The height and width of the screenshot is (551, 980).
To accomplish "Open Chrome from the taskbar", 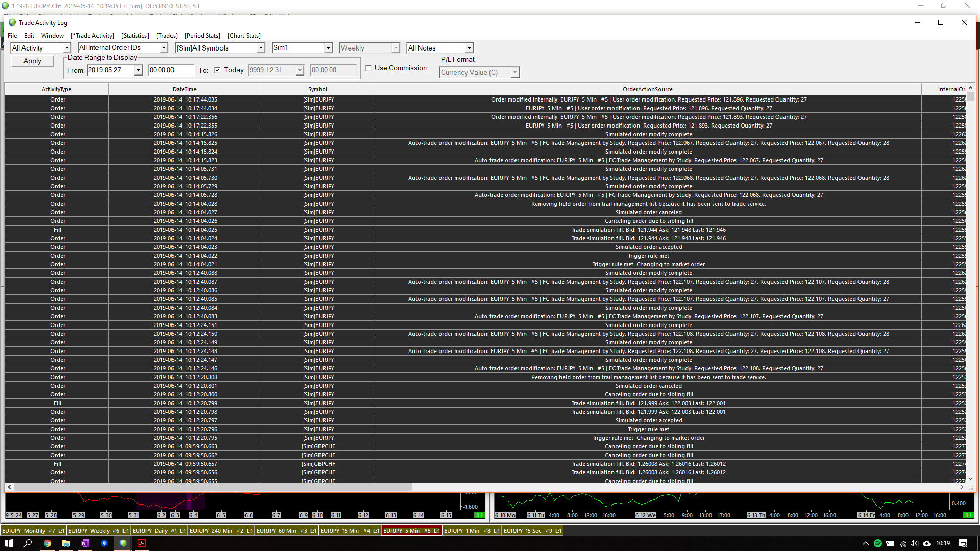I will (x=47, y=543).
